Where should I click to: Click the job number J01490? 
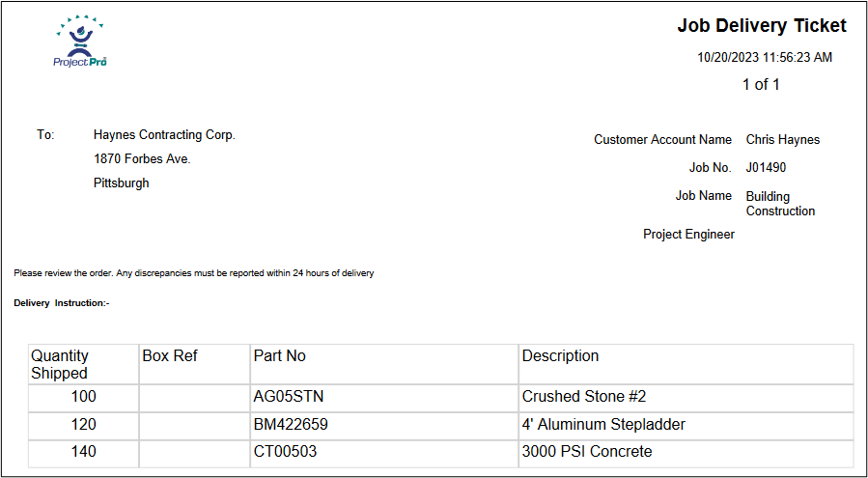tap(766, 168)
